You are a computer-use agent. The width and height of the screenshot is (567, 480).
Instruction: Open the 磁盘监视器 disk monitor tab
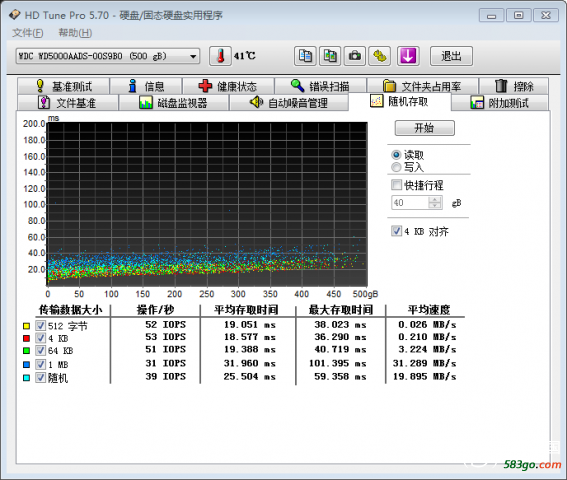pos(174,103)
